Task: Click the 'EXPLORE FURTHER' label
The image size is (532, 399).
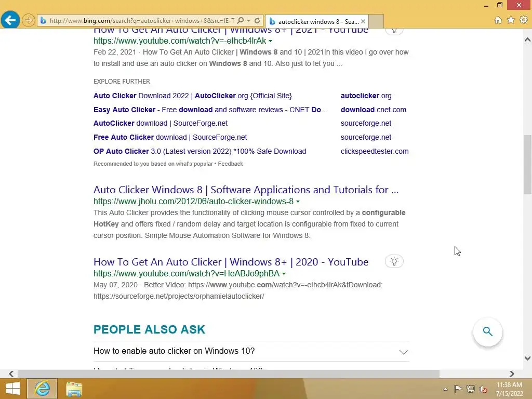Action: coord(122,82)
